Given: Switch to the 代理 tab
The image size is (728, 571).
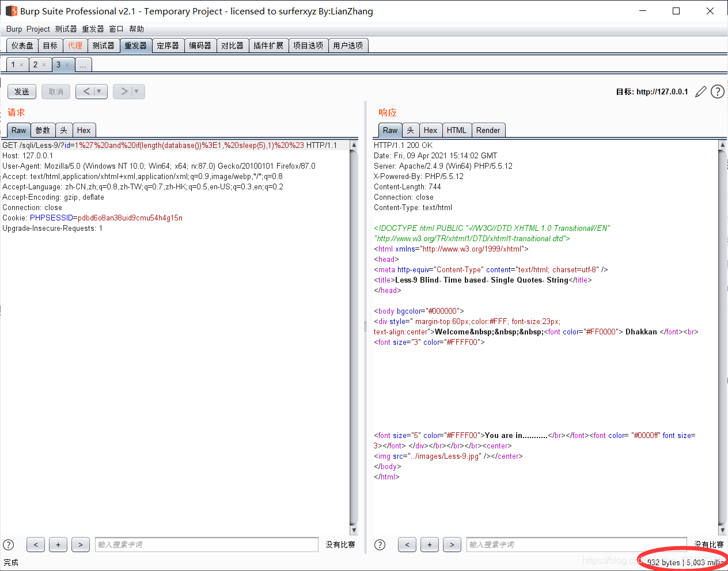Looking at the screenshot, I should point(75,45).
